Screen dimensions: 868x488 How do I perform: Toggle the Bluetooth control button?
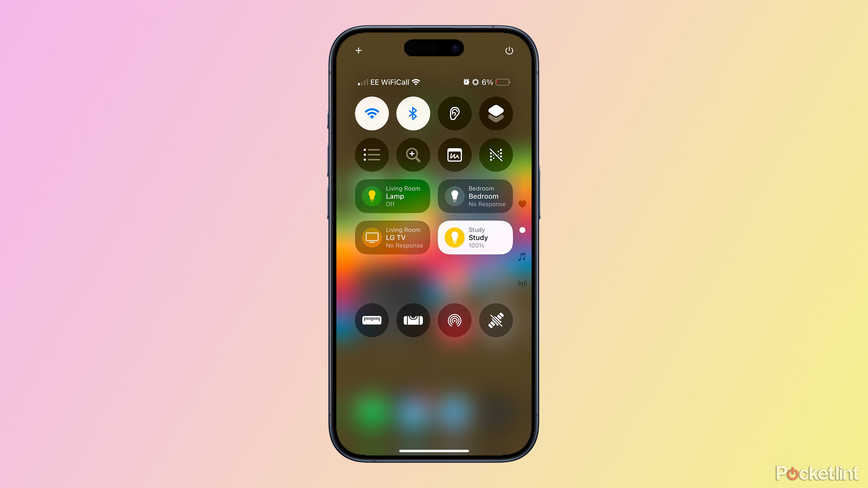(413, 113)
